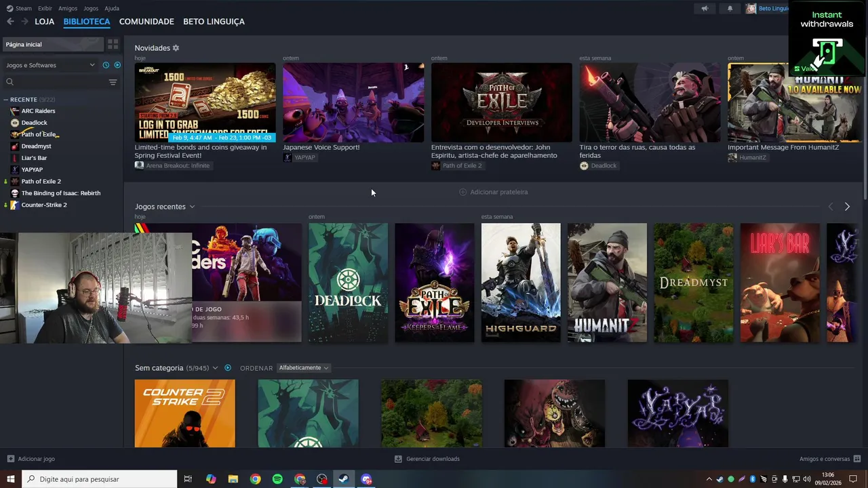Toggle show ready-to-play games filter icon
The height and width of the screenshot is (488, 868).
pyautogui.click(x=117, y=65)
